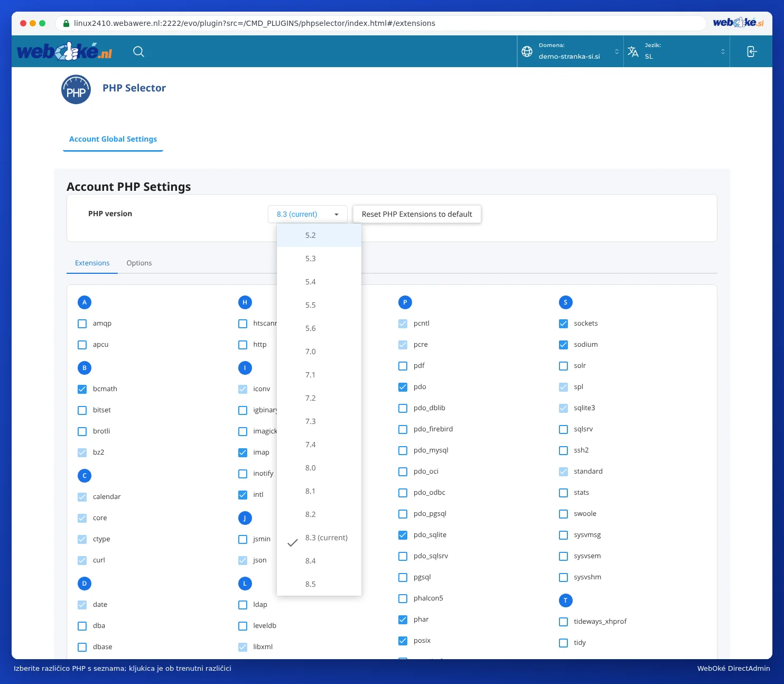Screen dimensions: 784x684
Task: Open the Jezik language selector
Action: pos(676,51)
